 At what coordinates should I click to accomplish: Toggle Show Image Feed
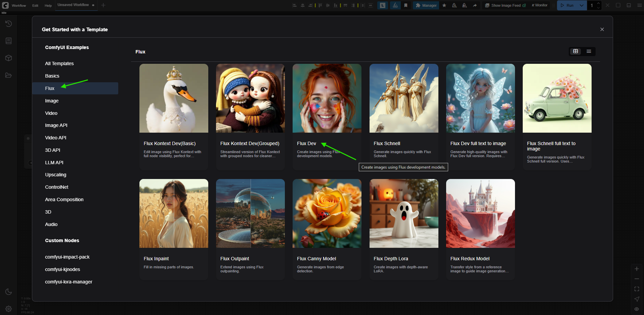tap(505, 5)
